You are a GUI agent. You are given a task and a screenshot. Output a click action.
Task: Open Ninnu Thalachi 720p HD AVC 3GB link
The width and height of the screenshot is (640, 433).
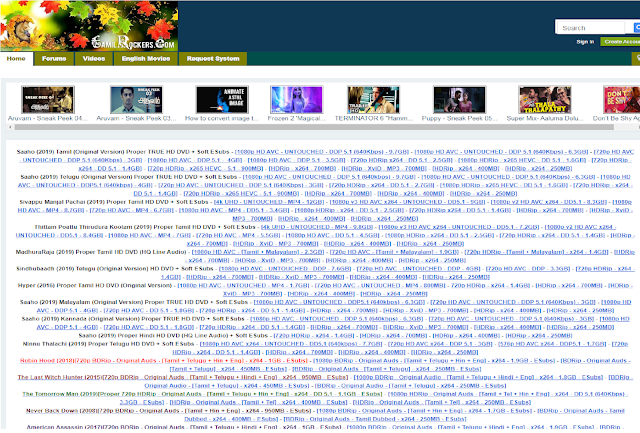440,344
